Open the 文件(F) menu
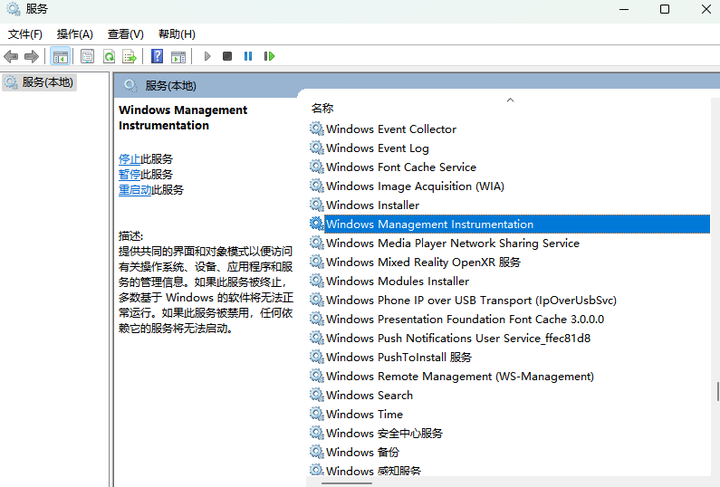 click(25, 34)
